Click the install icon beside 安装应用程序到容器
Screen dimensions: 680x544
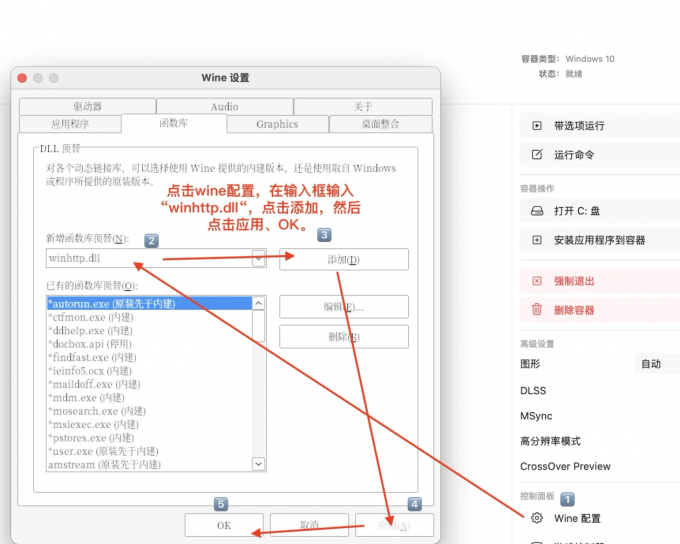pyautogui.click(x=537, y=240)
